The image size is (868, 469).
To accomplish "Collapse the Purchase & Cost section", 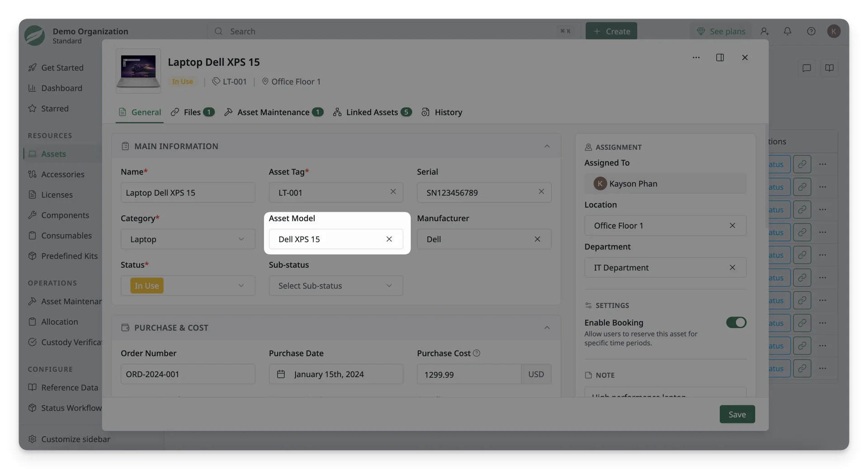I will (x=547, y=327).
